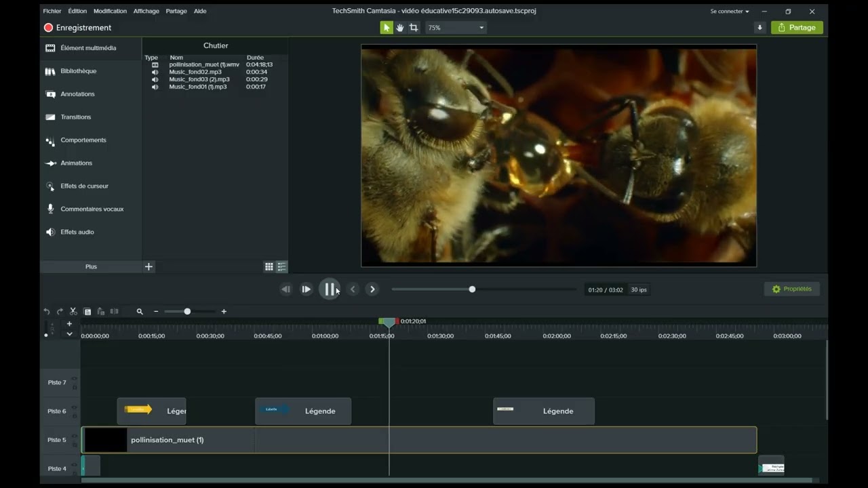Select Music_fond02.mp3 in media bin
Image resolution: width=868 pixels, height=488 pixels.
coord(195,72)
